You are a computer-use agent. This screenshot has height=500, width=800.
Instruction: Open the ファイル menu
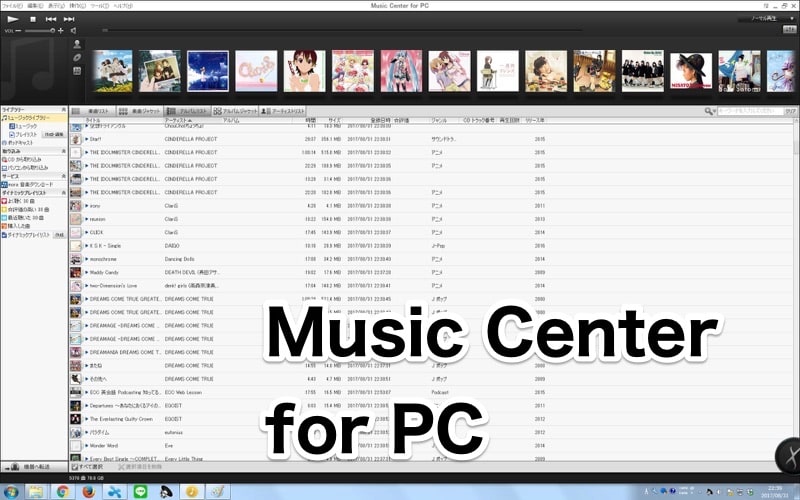12,5
